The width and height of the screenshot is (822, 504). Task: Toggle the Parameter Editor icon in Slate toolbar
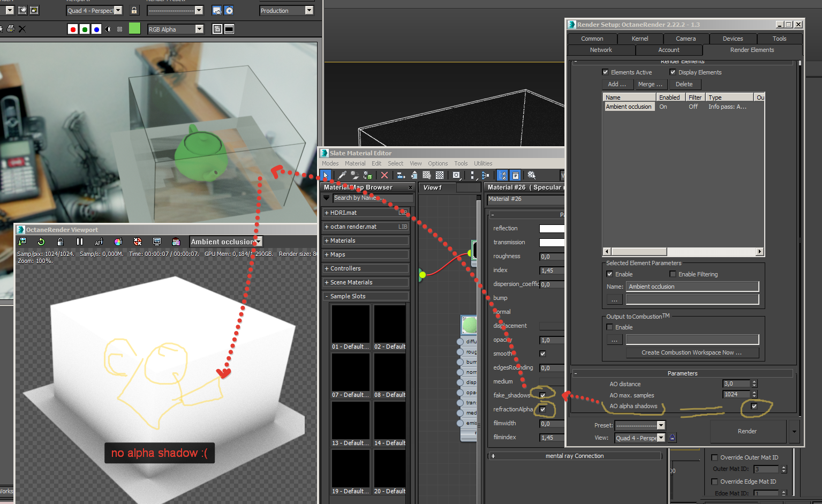(515, 175)
